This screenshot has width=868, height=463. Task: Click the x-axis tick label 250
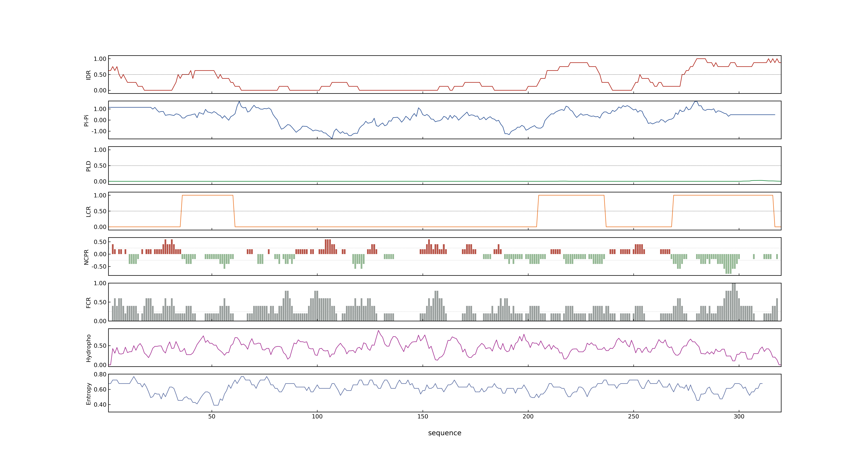click(x=633, y=416)
